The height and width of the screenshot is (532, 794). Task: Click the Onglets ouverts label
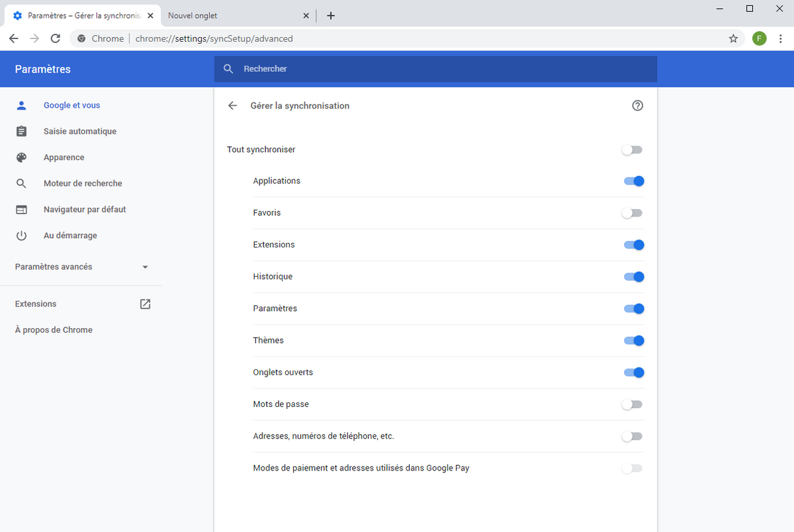pyautogui.click(x=283, y=373)
